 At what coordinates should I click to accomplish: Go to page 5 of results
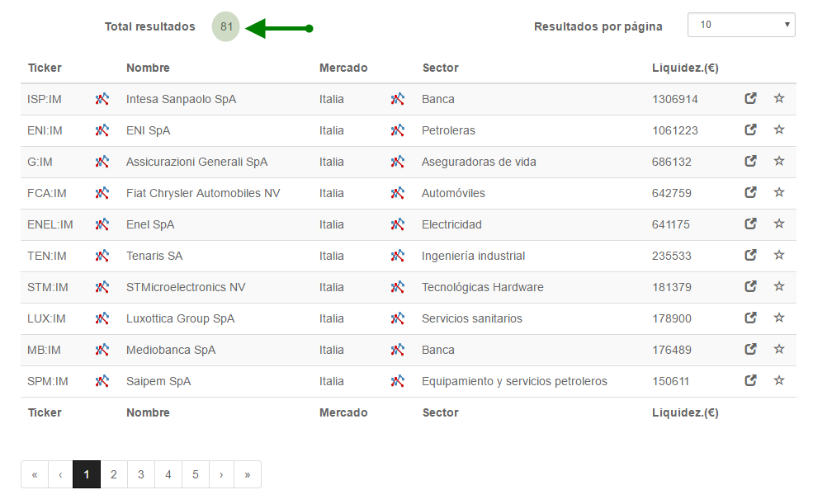[x=196, y=474]
